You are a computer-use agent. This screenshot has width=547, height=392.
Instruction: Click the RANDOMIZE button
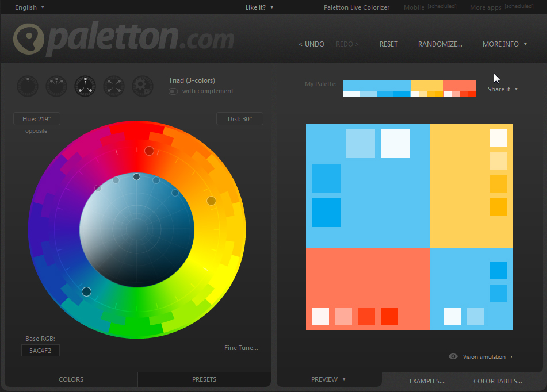[440, 44]
